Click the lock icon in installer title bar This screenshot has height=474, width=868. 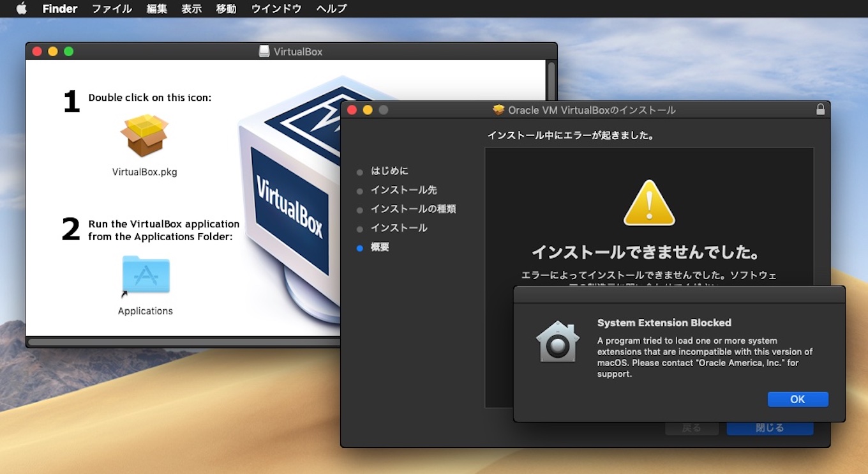(x=820, y=110)
